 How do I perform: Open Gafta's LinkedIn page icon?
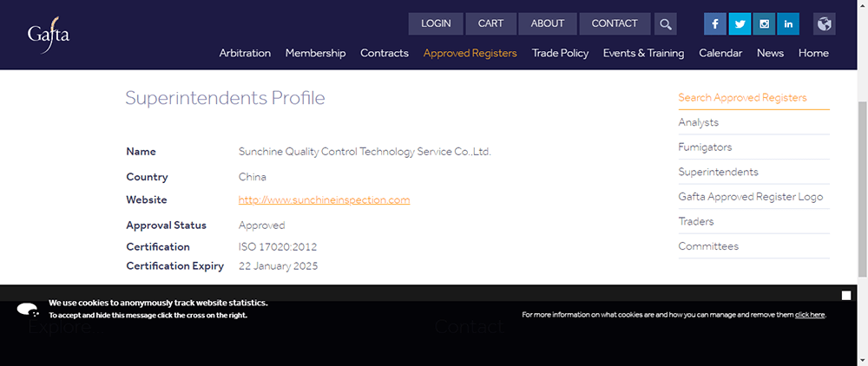point(788,23)
